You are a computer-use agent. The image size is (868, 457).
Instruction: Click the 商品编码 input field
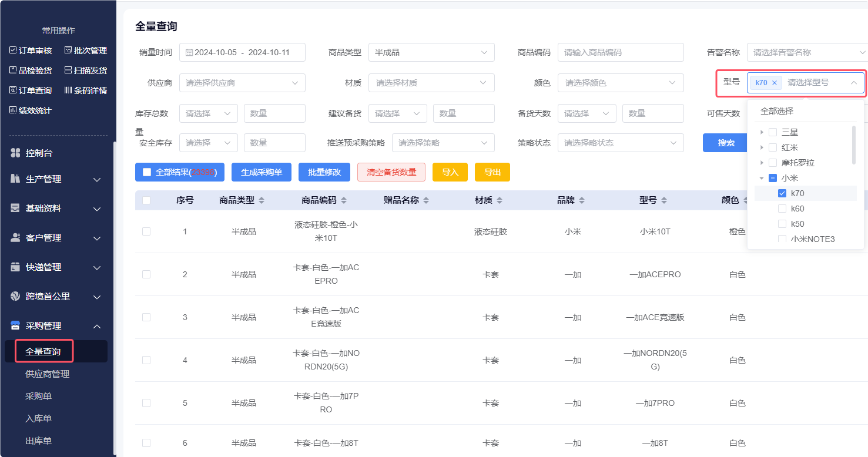click(x=620, y=52)
